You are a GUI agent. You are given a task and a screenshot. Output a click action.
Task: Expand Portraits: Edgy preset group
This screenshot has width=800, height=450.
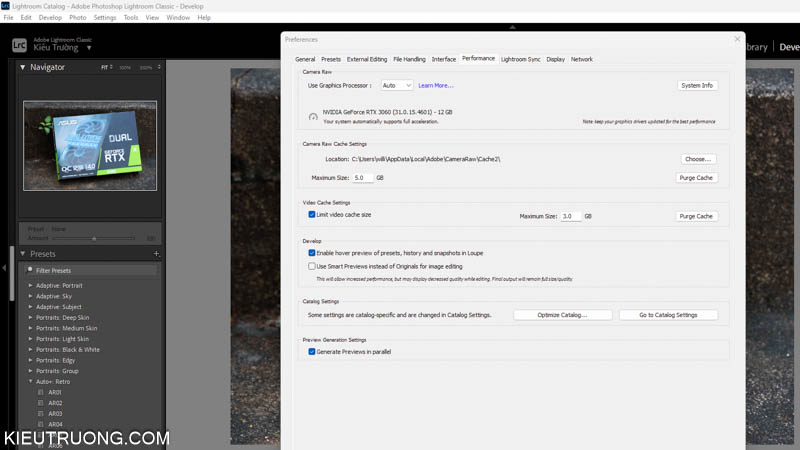[30, 360]
